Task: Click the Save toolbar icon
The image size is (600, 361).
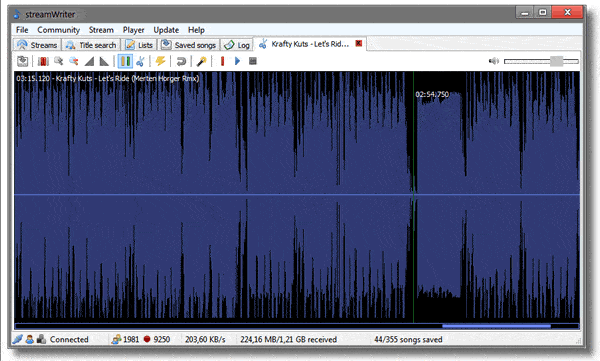Action: click(x=23, y=61)
